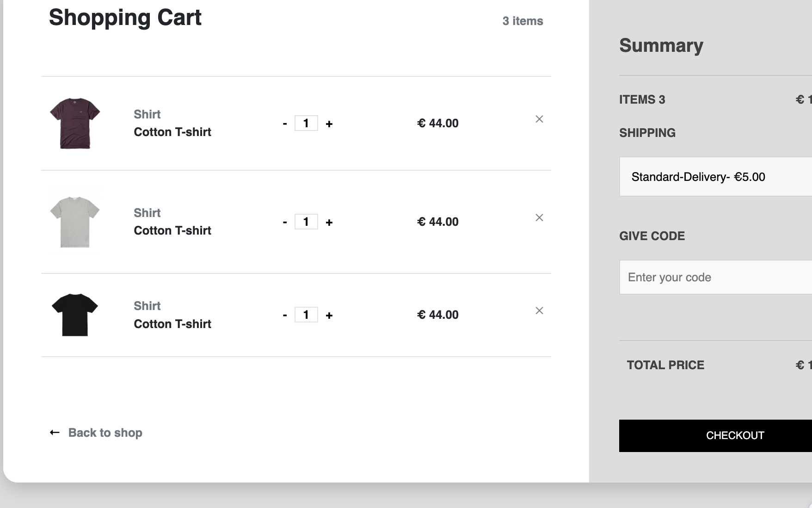Viewport: 812px width, 508px height.
Task: Click the TOTAL PRICE label
Action: (x=665, y=365)
